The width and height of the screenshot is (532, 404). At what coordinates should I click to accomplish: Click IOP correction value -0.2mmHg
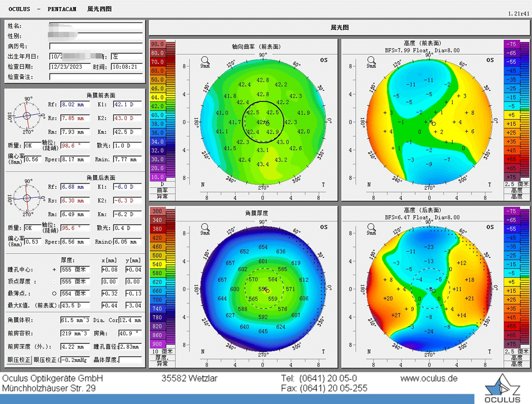pyautogui.click(x=75, y=359)
